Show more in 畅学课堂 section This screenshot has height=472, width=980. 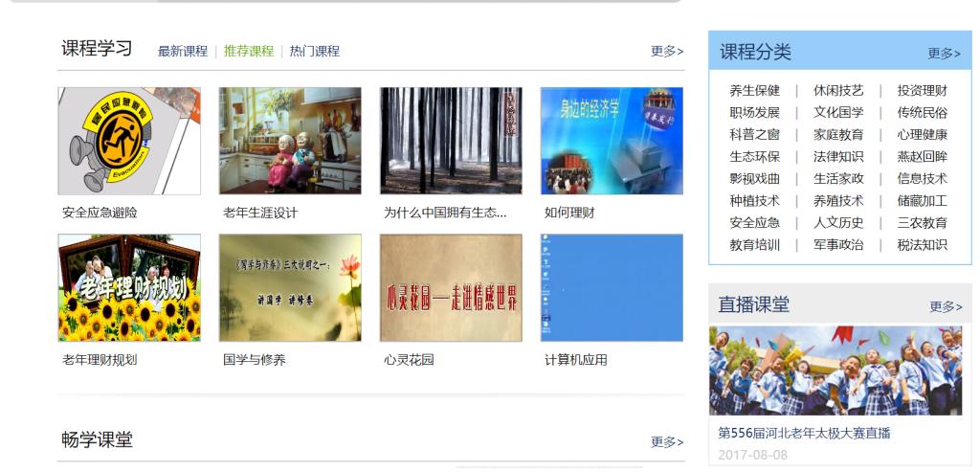point(667,442)
